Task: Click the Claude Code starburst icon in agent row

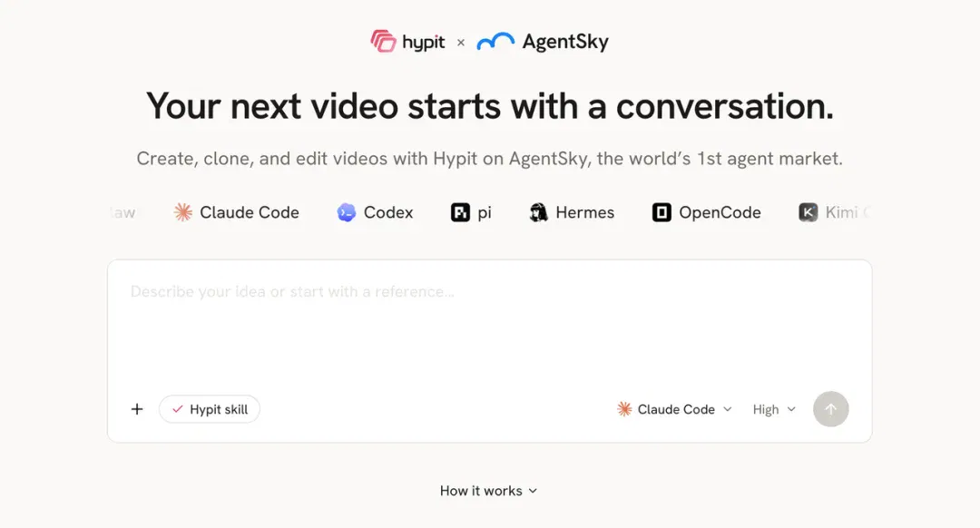Action: tap(183, 212)
